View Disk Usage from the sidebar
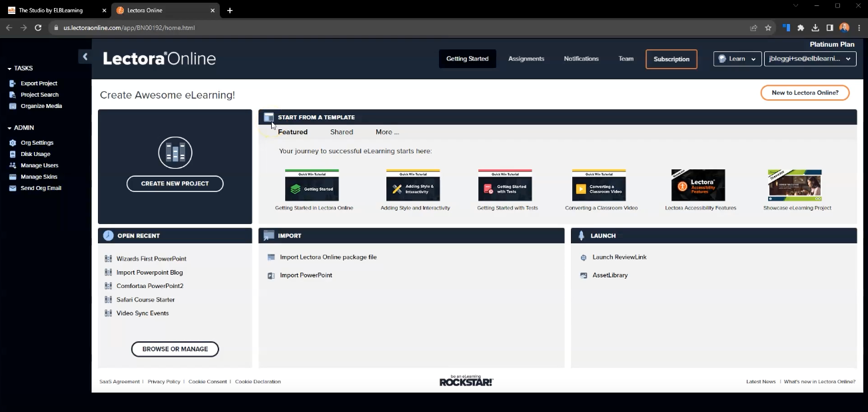The height and width of the screenshot is (412, 868). click(12, 154)
